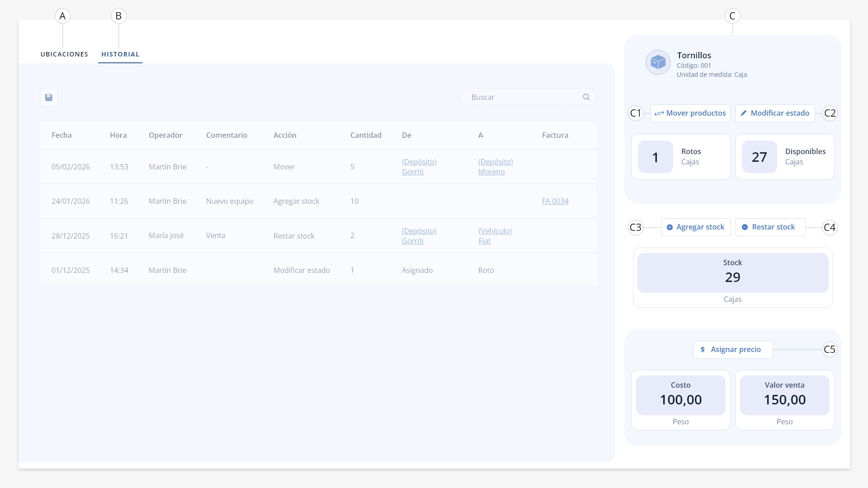Select the HISTORIAL tab
868x488 pixels.
tap(120, 54)
